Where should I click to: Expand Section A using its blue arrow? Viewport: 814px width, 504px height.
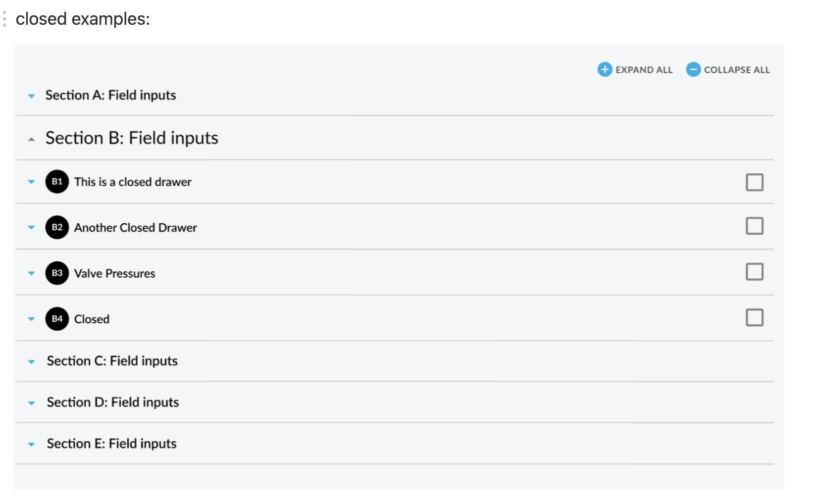tap(31, 96)
